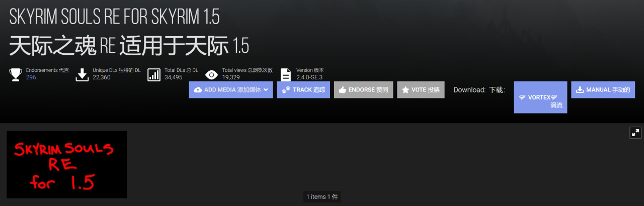Viewport: 644px width, 206px height.
Task: Click the unique DLs value 22,360
Action: (x=102, y=77)
